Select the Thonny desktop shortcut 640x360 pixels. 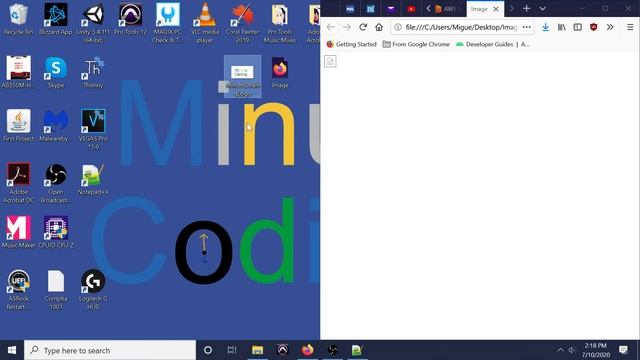tap(93, 73)
